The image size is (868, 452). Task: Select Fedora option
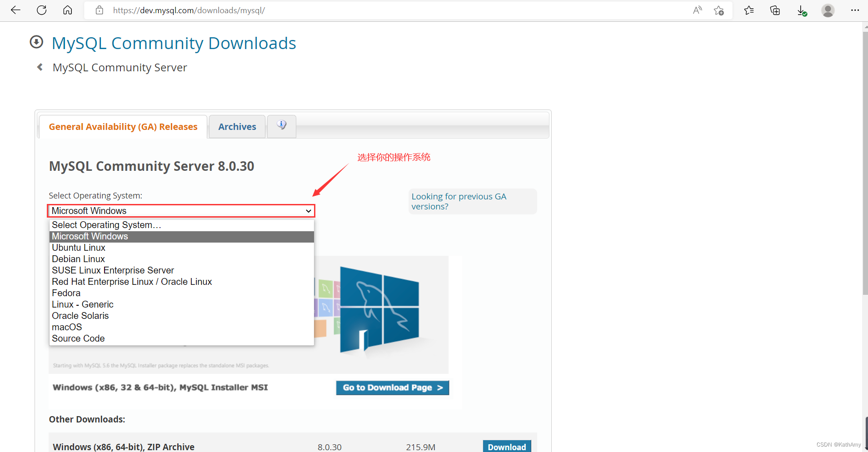[x=181, y=293]
